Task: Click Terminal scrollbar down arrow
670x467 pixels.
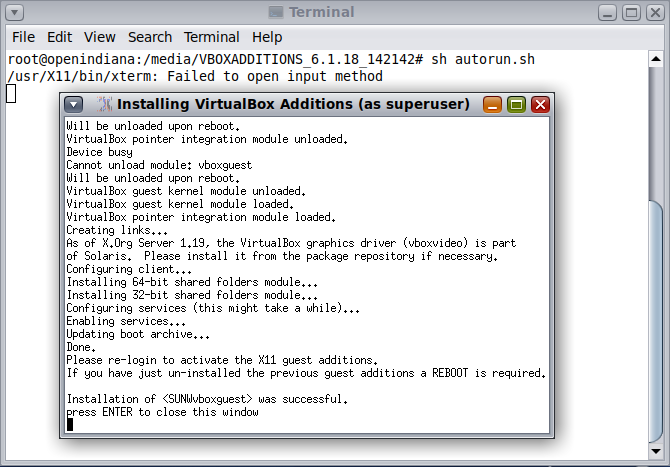Action: point(656,451)
